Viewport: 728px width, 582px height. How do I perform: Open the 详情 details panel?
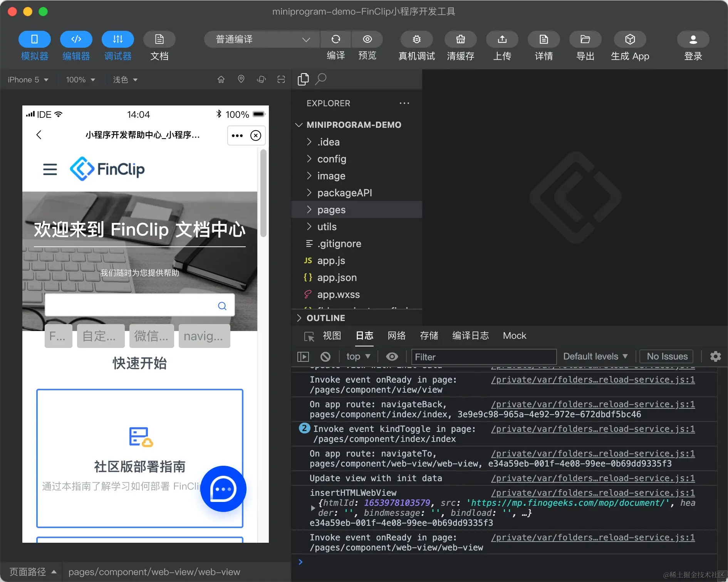pos(544,39)
